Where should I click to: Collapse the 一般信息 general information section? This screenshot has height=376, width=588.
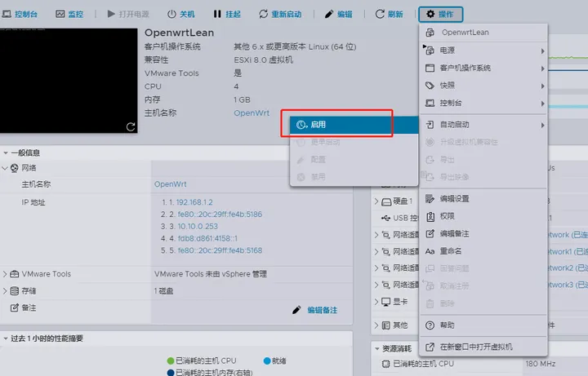[x=5, y=153]
